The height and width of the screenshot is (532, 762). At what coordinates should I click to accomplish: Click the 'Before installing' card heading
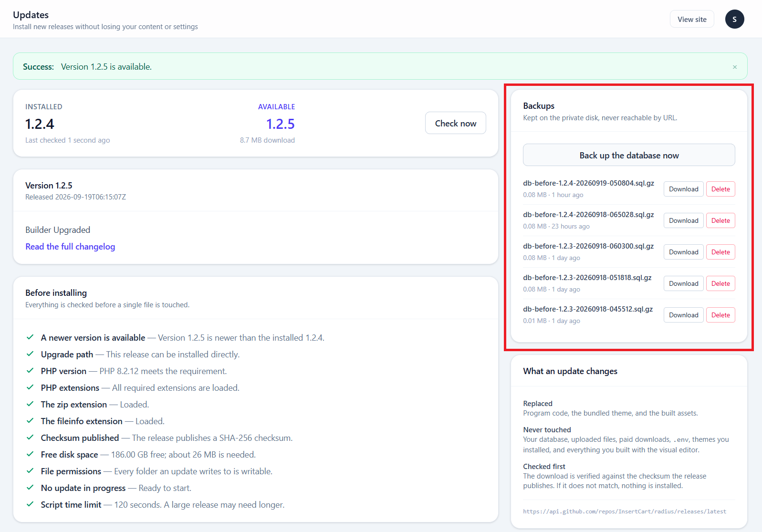56,293
